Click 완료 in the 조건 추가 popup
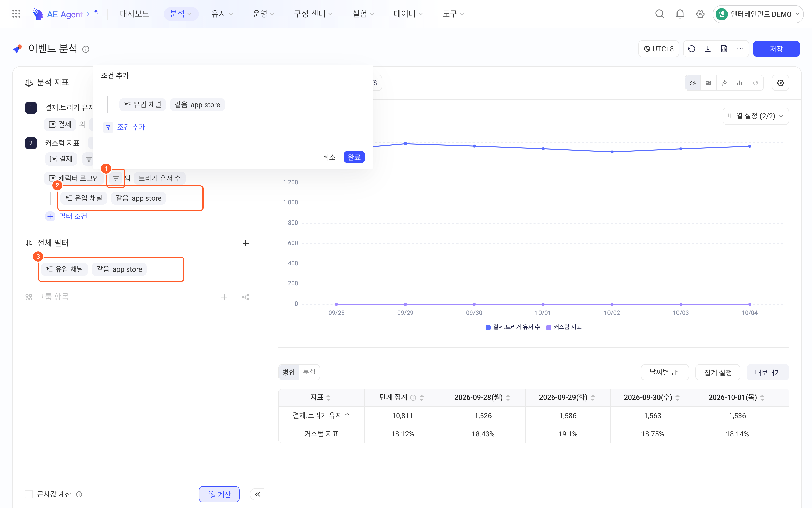Image resolution: width=812 pixels, height=508 pixels. pos(354,157)
